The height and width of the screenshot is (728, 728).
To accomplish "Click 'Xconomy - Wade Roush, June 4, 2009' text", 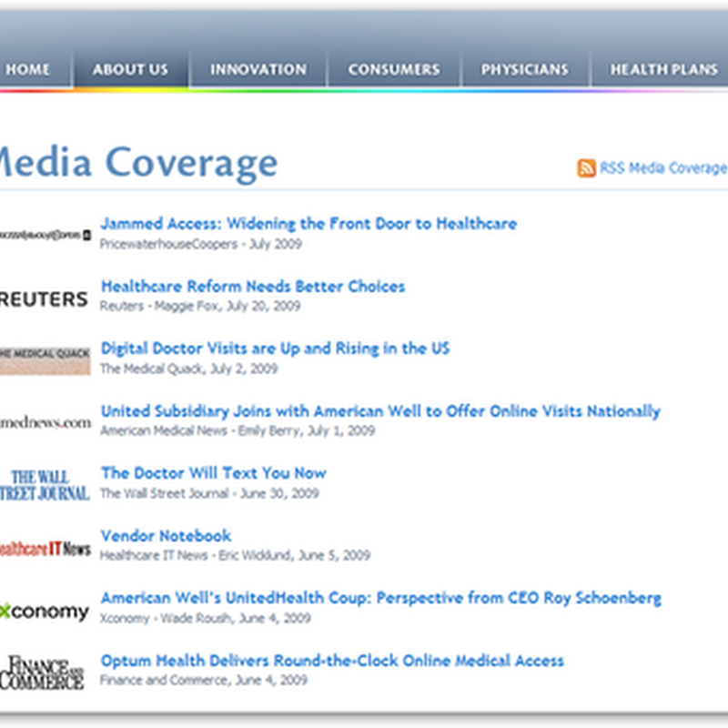I will [x=206, y=619].
